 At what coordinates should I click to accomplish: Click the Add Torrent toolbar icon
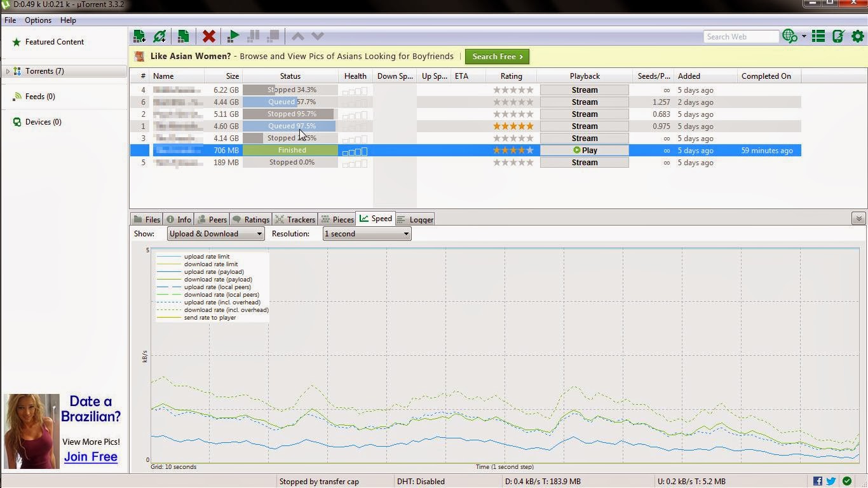pyautogui.click(x=139, y=36)
